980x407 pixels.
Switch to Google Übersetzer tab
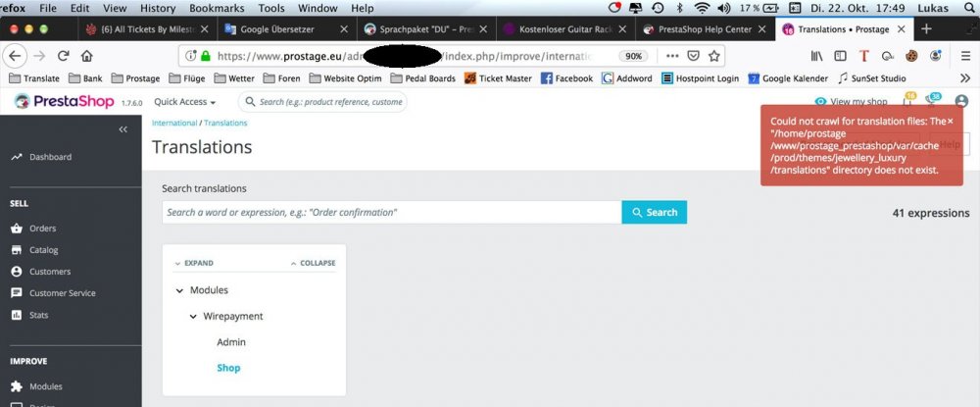[x=287, y=28]
